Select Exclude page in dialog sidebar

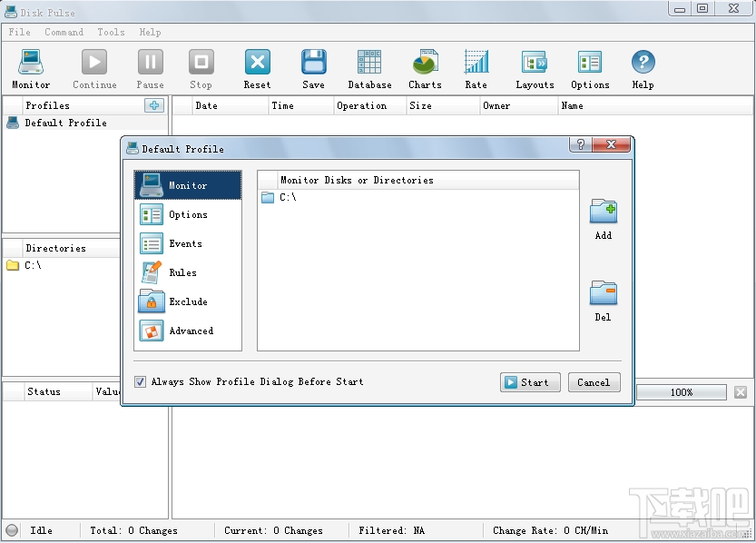188,301
